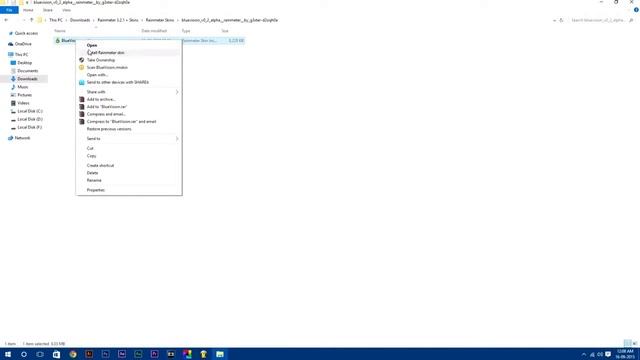
Task: Select OneDrive in navigation pane
Action: (23, 44)
